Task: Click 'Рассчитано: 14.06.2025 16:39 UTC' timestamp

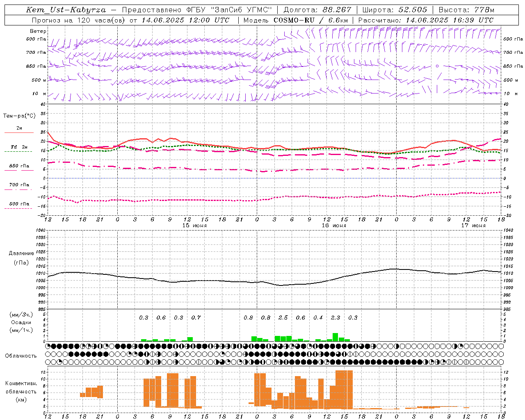Action: (x=426, y=20)
